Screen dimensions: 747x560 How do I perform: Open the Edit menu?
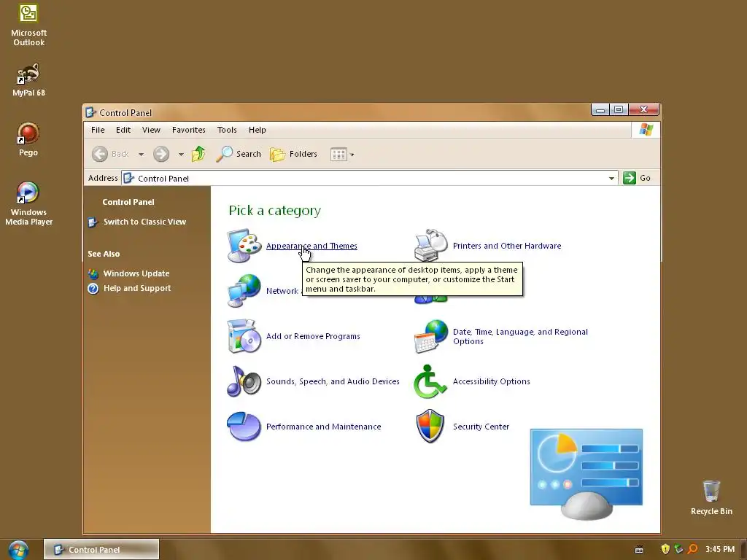[123, 130]
